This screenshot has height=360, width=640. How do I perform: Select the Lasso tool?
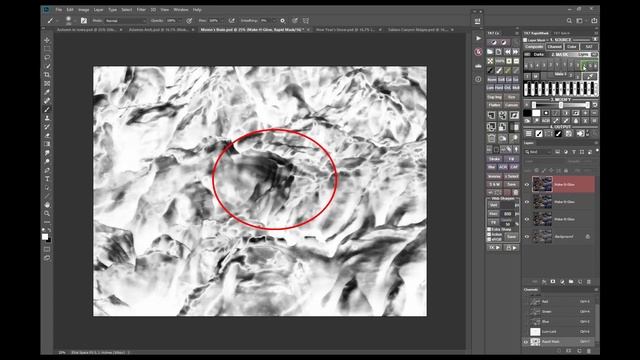[x=47, y=57]
